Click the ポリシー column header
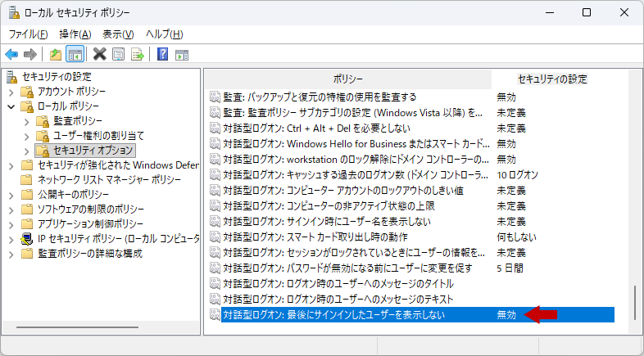This screenshot has width=644, height=356. [x=347, y=79]
